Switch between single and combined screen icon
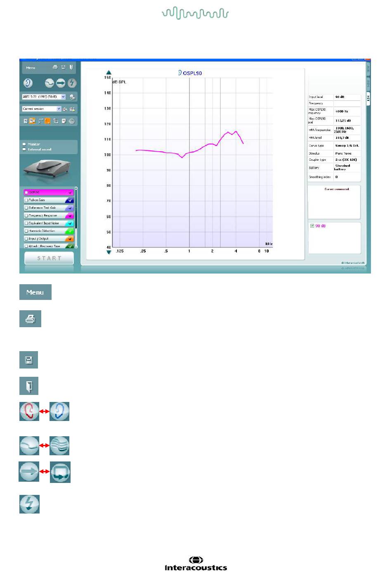Screen dimensions: 392x573 click(x=49, y=83)
